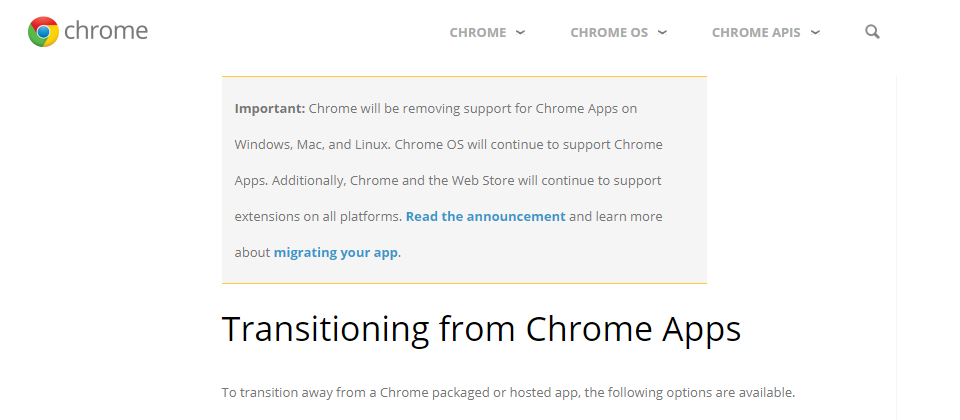Open the CHROME navigation menu

[x=478, y=33]
